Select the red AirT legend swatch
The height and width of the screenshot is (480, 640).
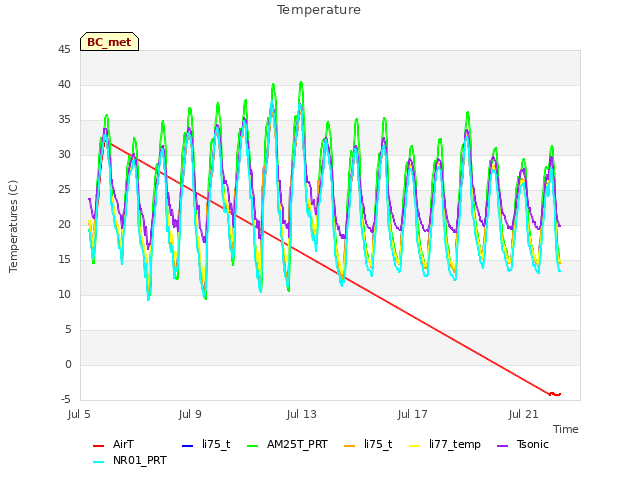[98, 446]
